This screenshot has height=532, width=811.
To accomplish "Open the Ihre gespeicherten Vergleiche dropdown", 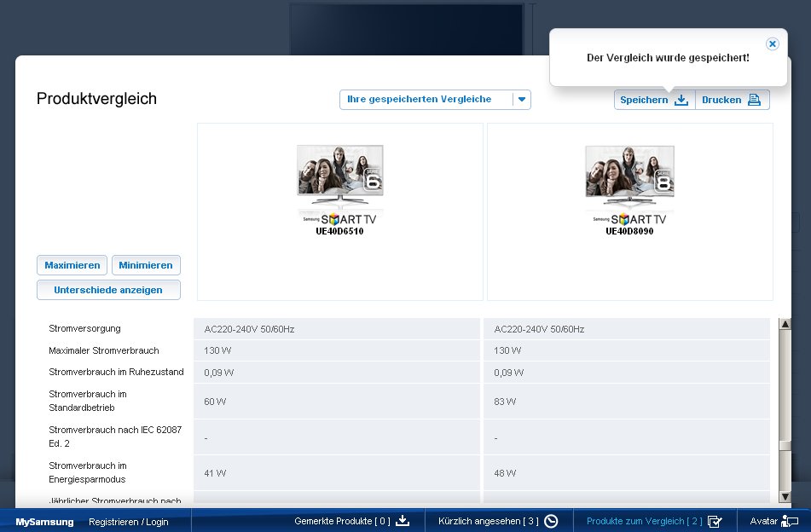I will [x=426, y=100].
